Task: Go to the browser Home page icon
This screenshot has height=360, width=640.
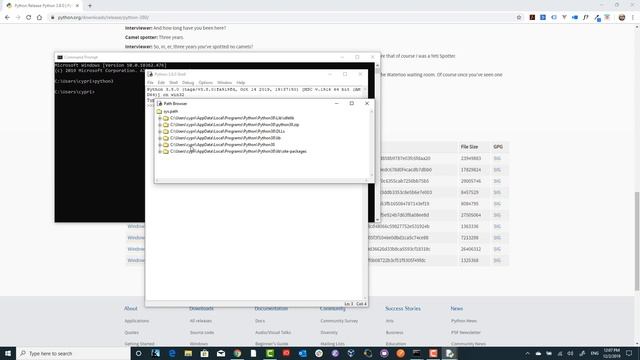Action: 39,18
